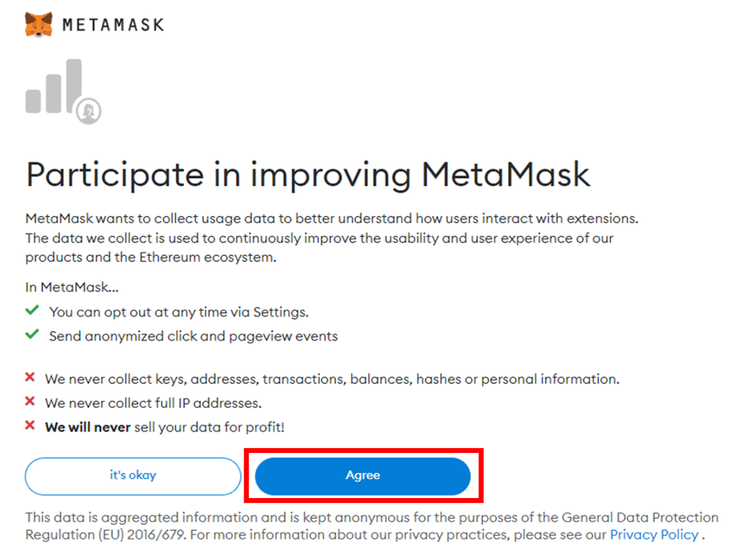Click the "Participate in improving MetaMask" heading
The image size is (755, 560).
coord(307,174)
